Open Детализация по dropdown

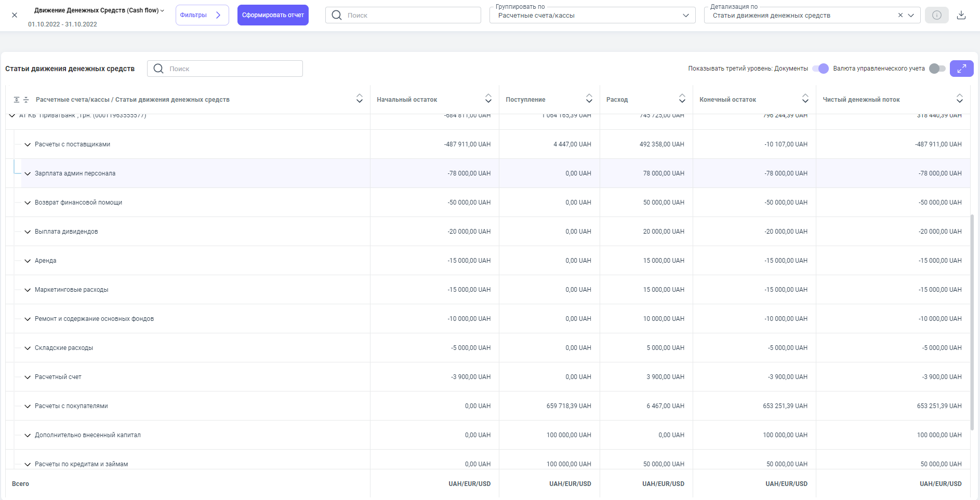point(910,16)
